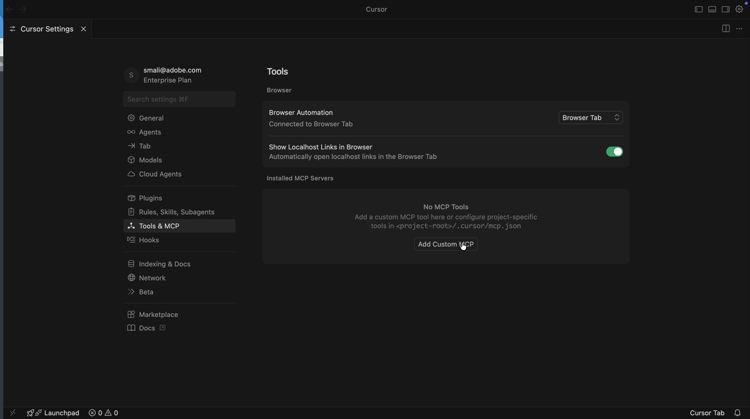Click the General gear icon
The height and width of the screenshot is (419, 750).
coord(131,118)
